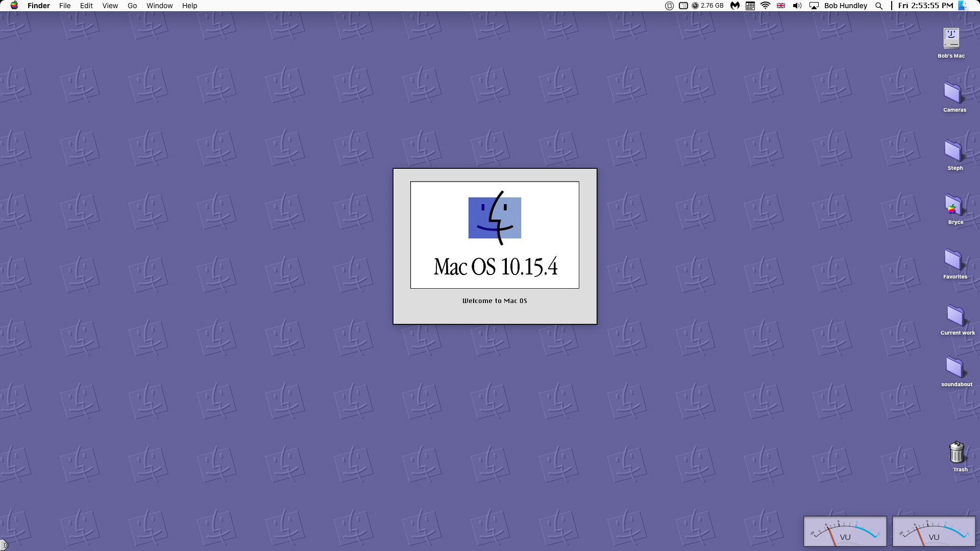Open the Edit menu
Image resolution: width=980 pixels, height=551 pixels.
click(x=86, y=6)
